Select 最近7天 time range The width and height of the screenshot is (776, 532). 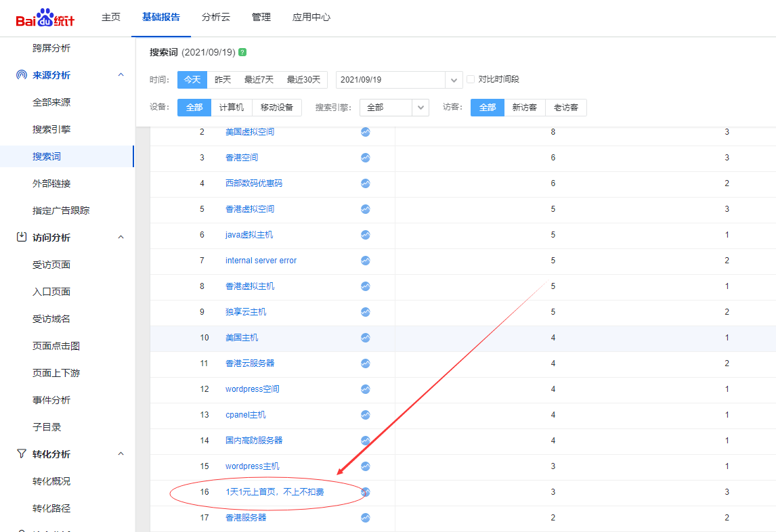(259, 80)
